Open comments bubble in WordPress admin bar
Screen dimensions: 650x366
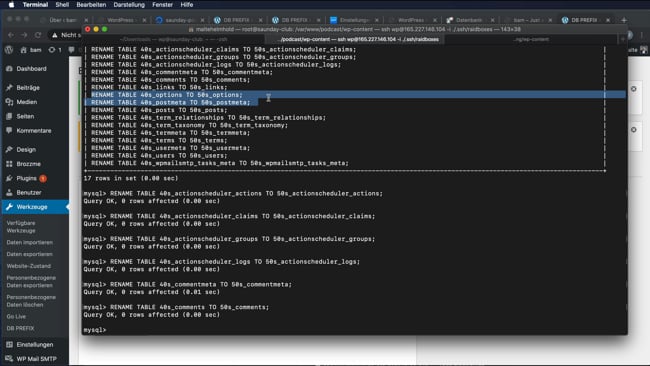pos(71,50)
